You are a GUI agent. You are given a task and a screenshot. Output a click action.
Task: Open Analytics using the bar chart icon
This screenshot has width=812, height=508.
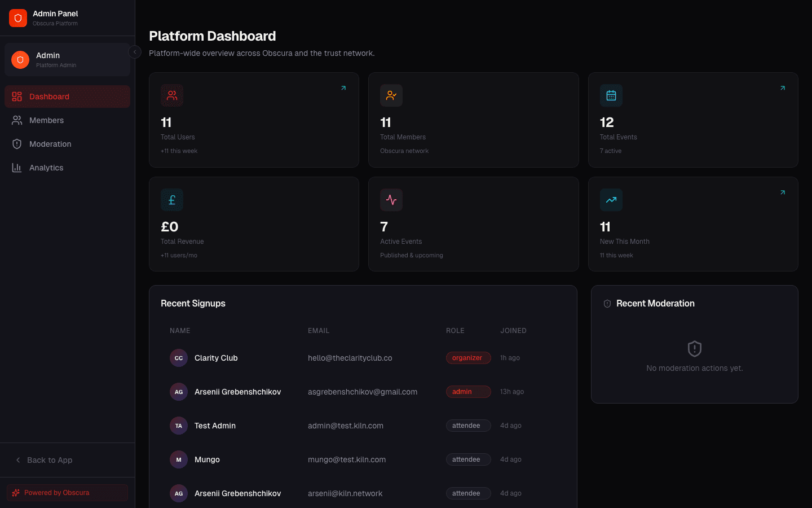[17, 168]
